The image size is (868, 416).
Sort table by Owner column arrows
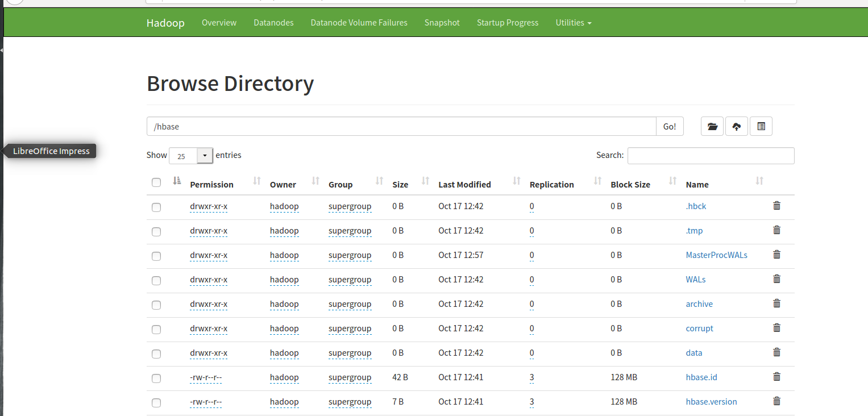click(316, 181)
